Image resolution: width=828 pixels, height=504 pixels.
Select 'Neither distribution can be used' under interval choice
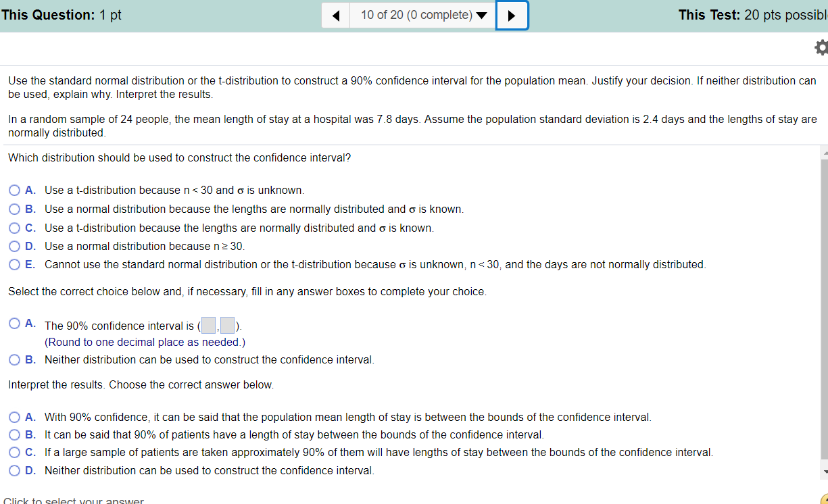(x=15, y=360)
